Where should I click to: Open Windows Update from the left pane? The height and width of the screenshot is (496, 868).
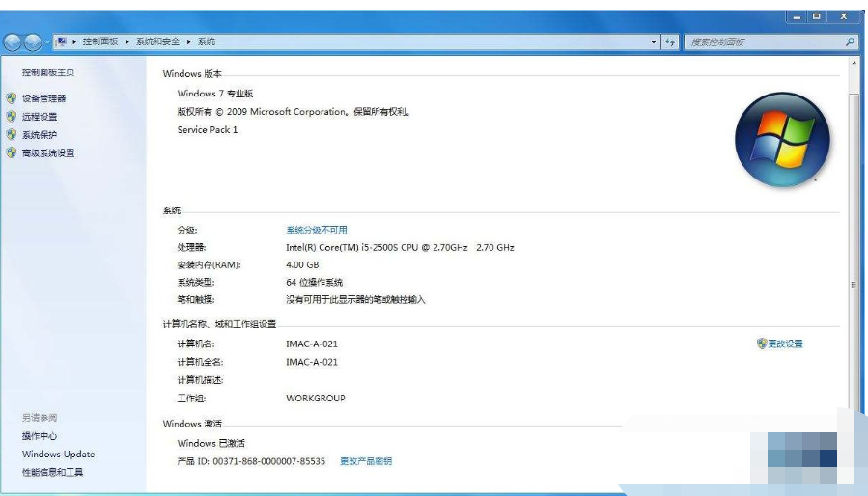(x=59, y=455)
